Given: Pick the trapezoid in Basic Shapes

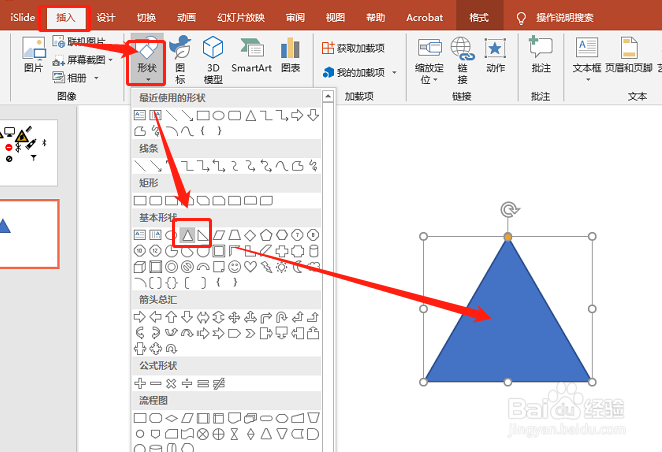Looking at the screenshot, I should [x=234, y=235].
